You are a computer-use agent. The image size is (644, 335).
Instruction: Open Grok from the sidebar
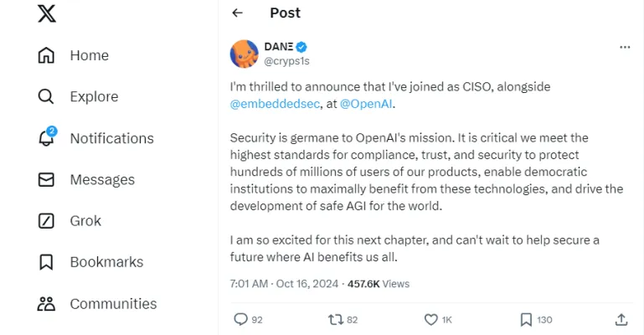85,221
